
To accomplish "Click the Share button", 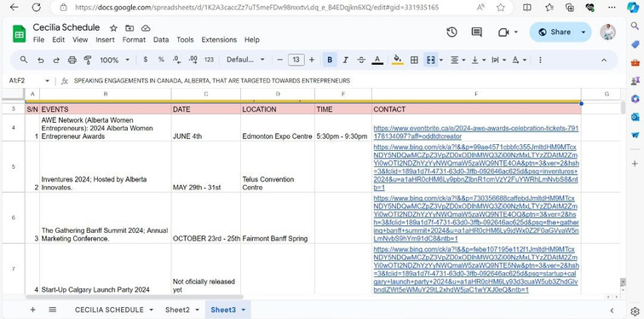I will 555,32.
